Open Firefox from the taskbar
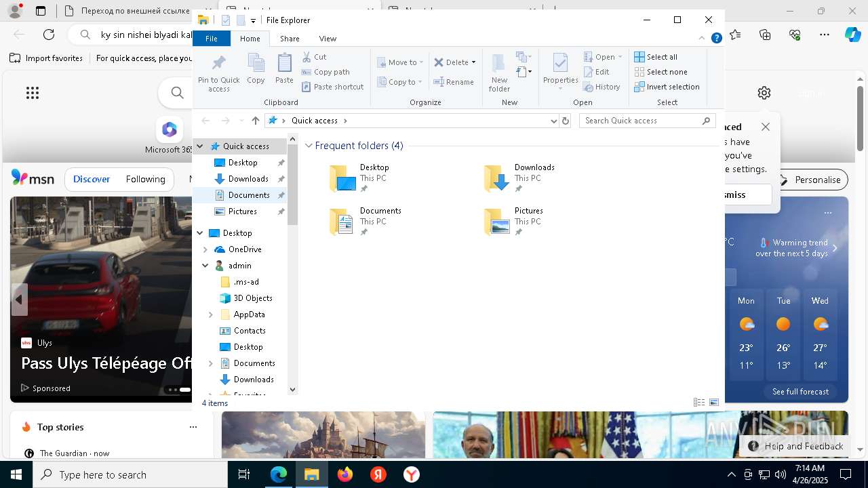 pos(345,474)
